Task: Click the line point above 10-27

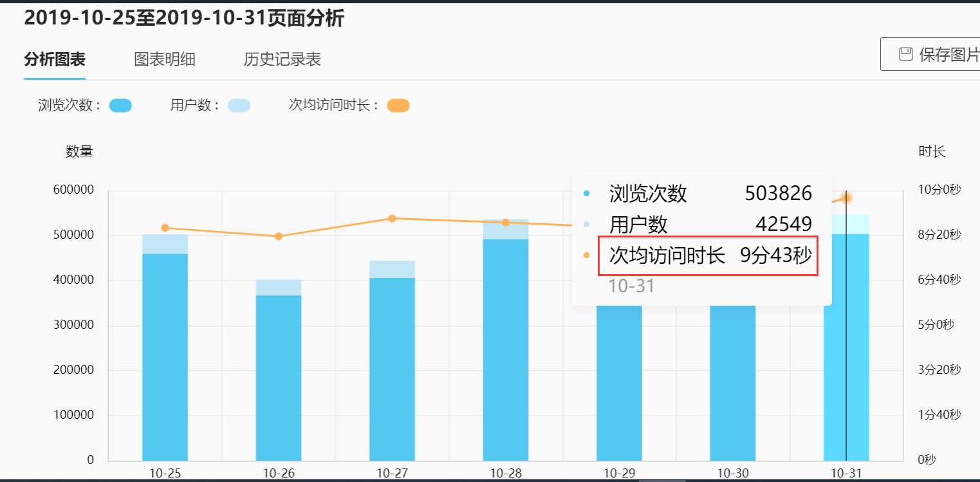Action: tap(392, 218)
